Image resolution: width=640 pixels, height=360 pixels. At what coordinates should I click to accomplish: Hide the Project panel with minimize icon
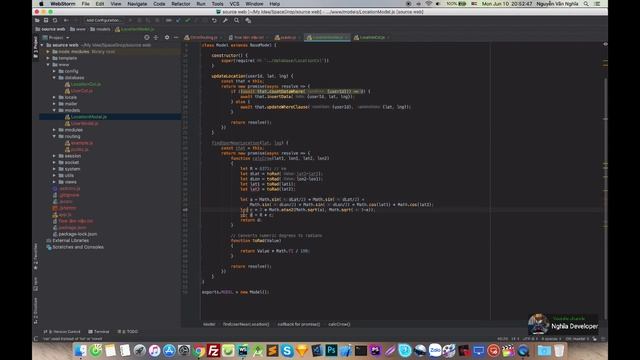176,37
